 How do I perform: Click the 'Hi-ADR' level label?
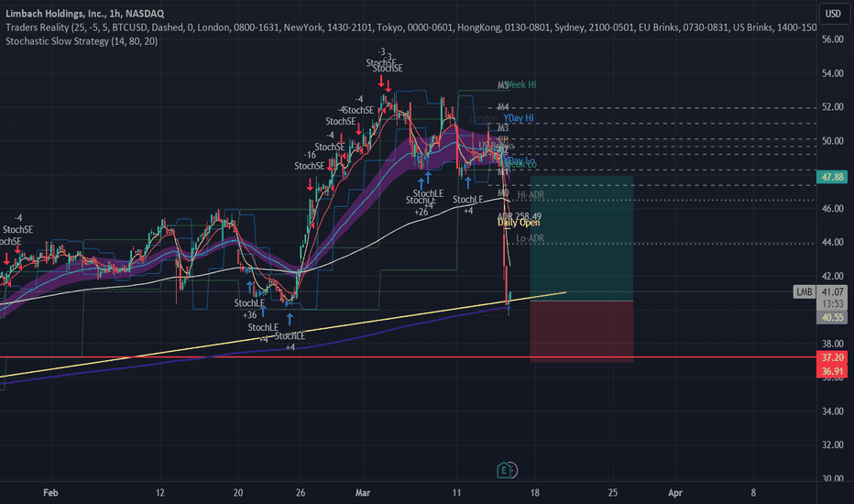[531, 194]
